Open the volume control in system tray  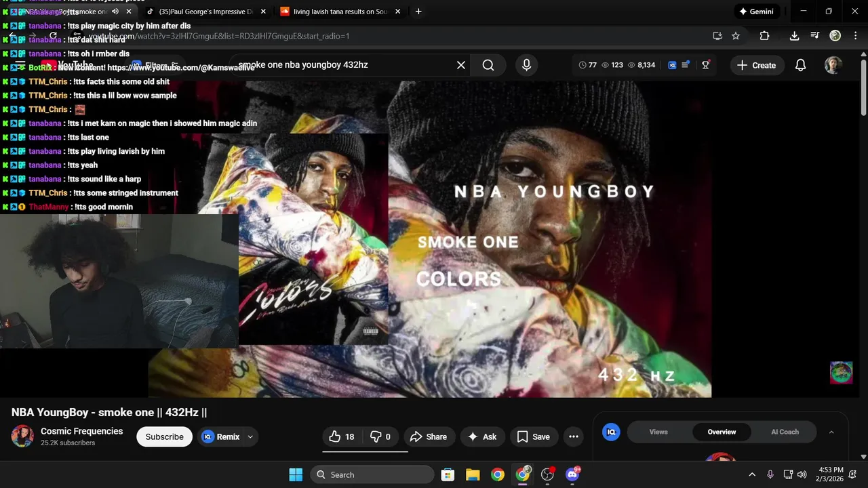click(x=802, y=474)
